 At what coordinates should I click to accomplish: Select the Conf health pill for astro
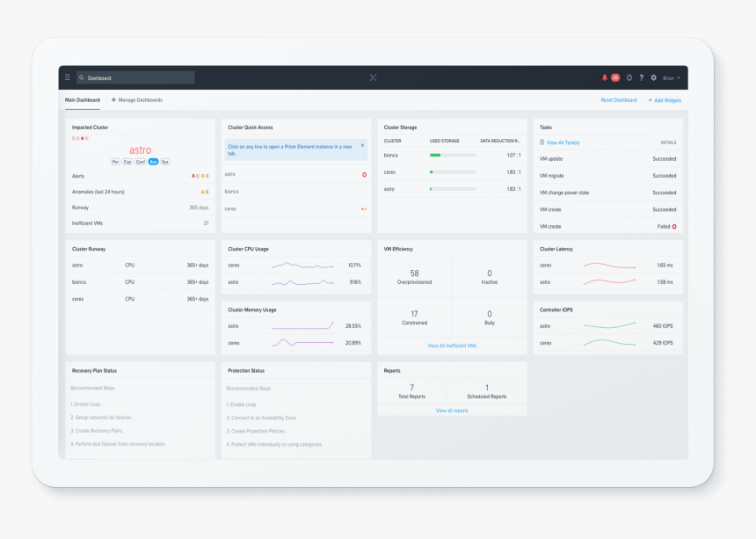[x=141, y=162]
